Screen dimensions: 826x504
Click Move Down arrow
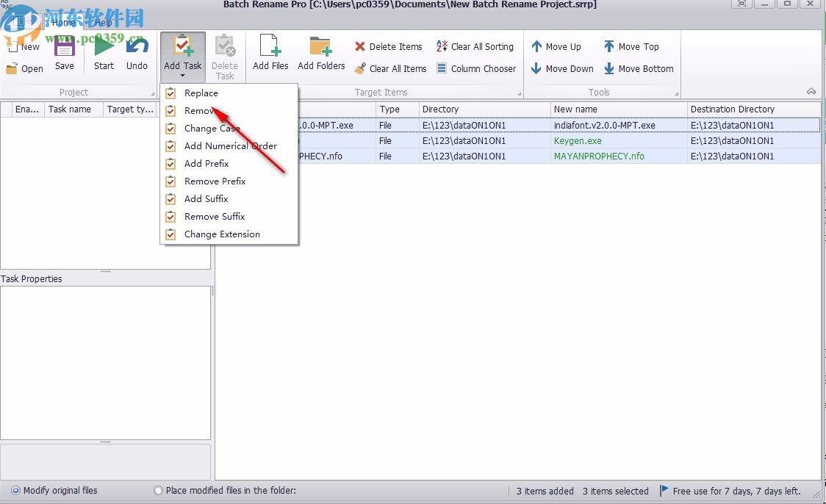(x=536, y=68)
